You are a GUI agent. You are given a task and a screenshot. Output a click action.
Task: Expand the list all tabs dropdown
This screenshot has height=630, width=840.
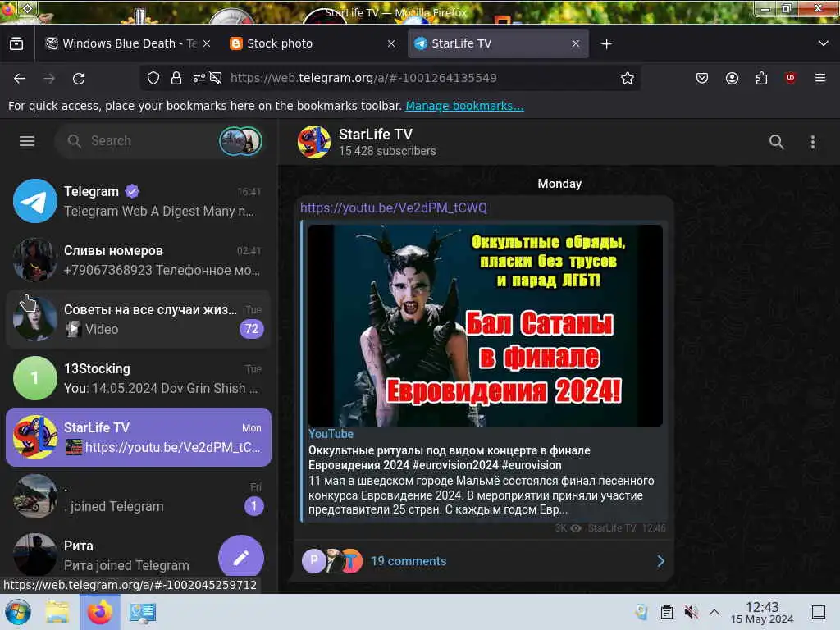click(824, 43)
